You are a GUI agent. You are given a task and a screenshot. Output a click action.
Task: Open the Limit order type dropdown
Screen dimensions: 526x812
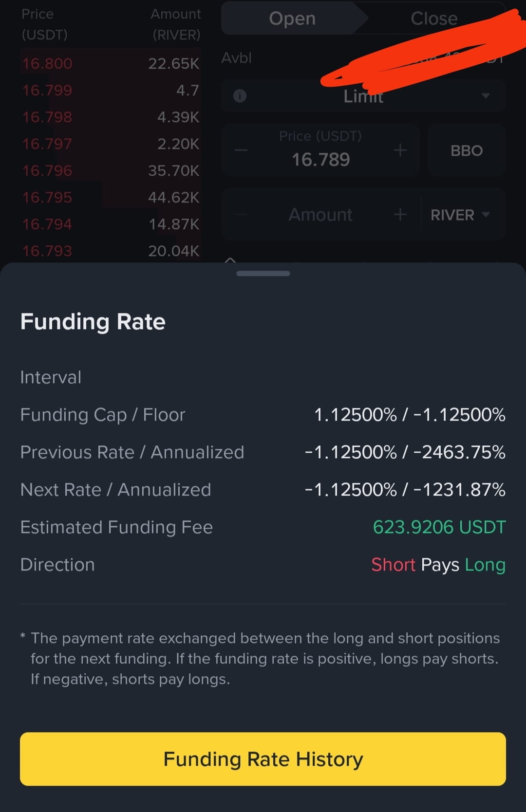(x=363, y=96)
